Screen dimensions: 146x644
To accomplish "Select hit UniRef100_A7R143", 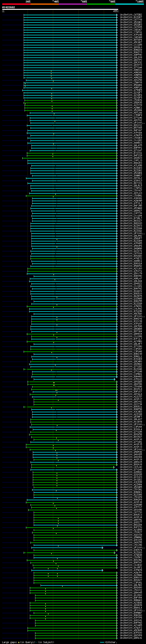I will tap(131, 379).
